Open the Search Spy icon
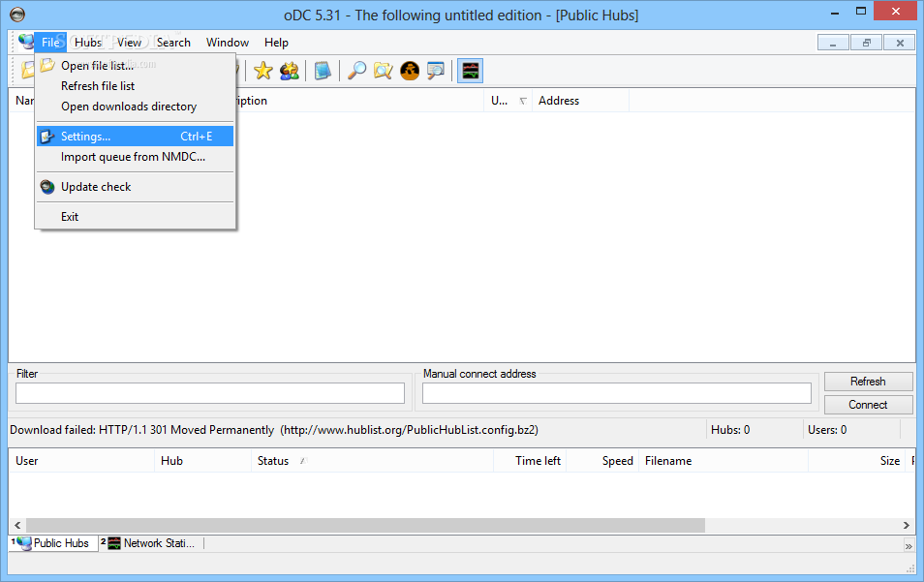This screenshot has width=924, height=582. coord(410,71)
